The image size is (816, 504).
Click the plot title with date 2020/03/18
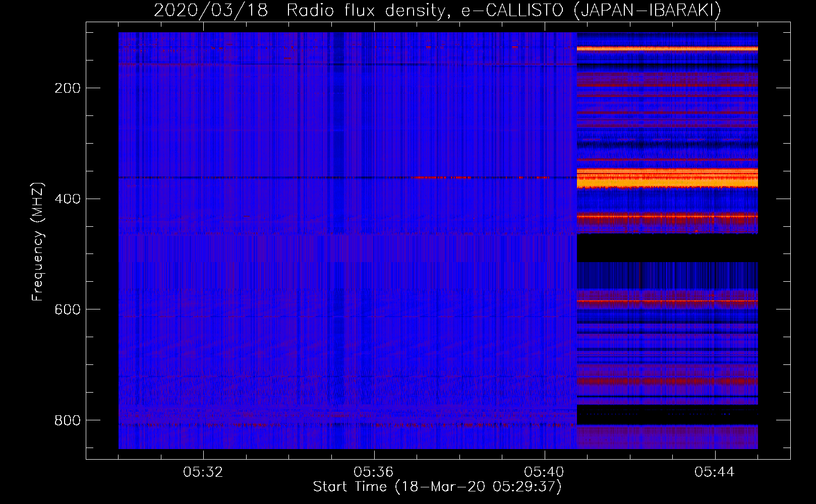pyautogui.click(x=437, y=11)
